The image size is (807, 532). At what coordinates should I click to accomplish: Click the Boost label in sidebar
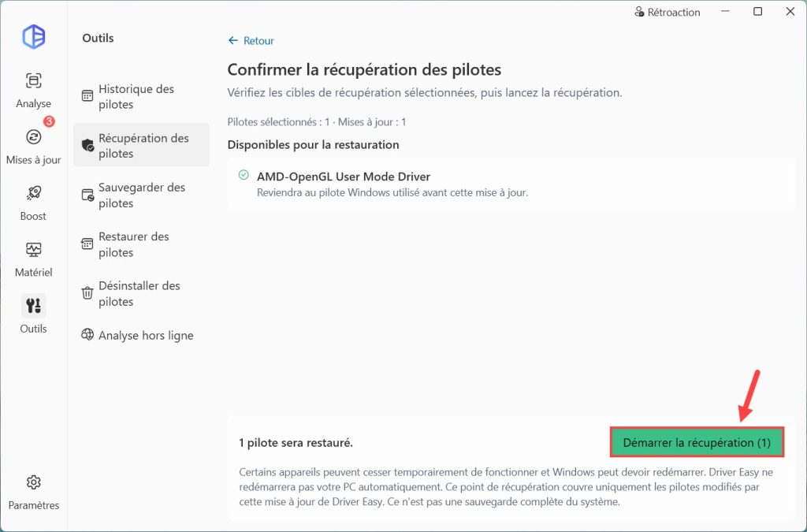pos(33,216)
